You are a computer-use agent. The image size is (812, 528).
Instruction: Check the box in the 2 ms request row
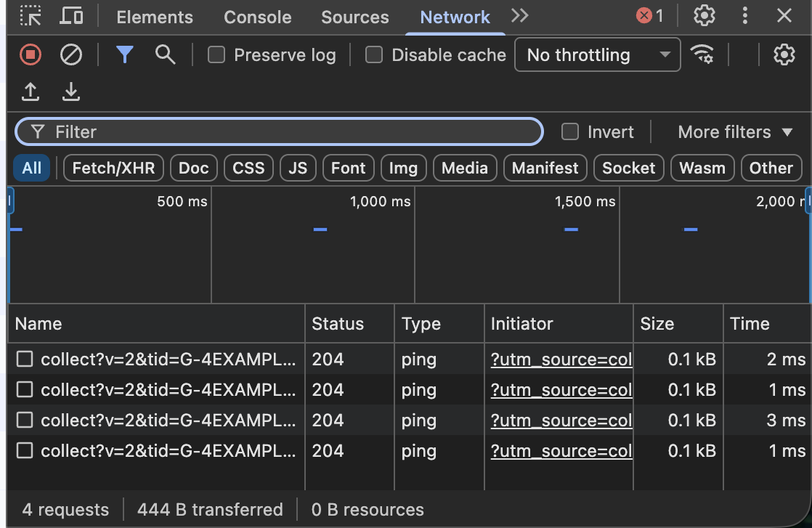click(25, 360)
